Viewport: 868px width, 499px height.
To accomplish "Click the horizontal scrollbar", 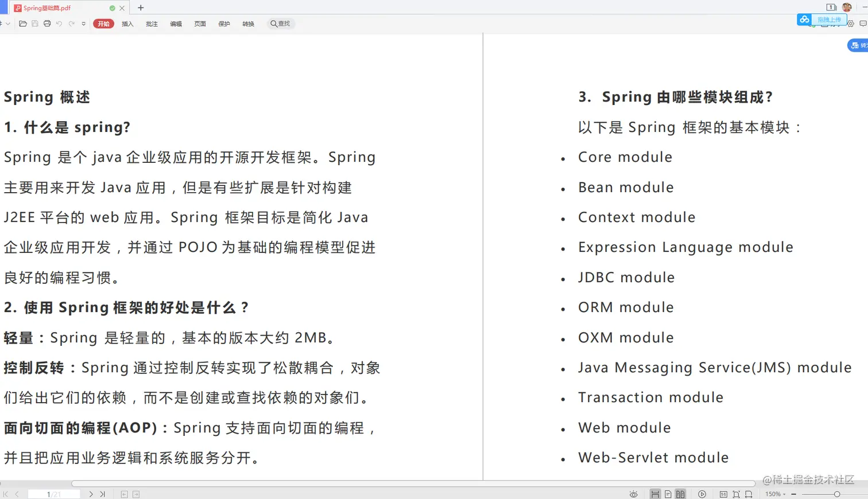I will 413,484.
